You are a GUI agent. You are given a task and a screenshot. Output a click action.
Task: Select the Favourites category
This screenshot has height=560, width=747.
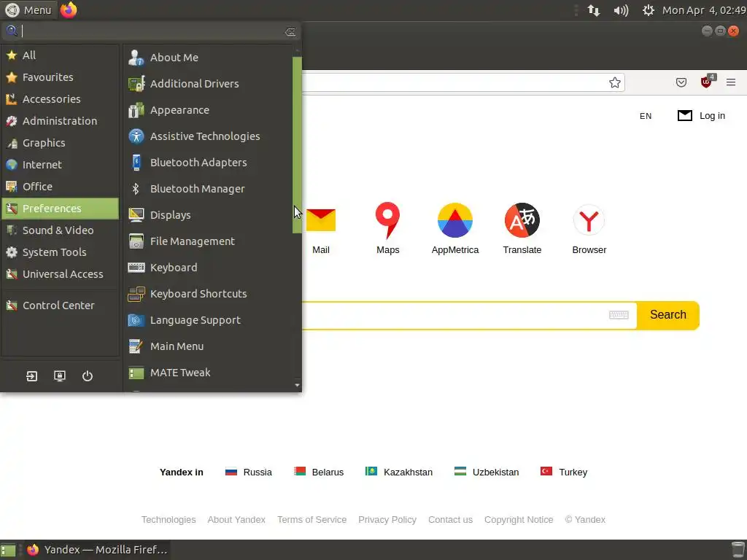click(x=60, y=77)
